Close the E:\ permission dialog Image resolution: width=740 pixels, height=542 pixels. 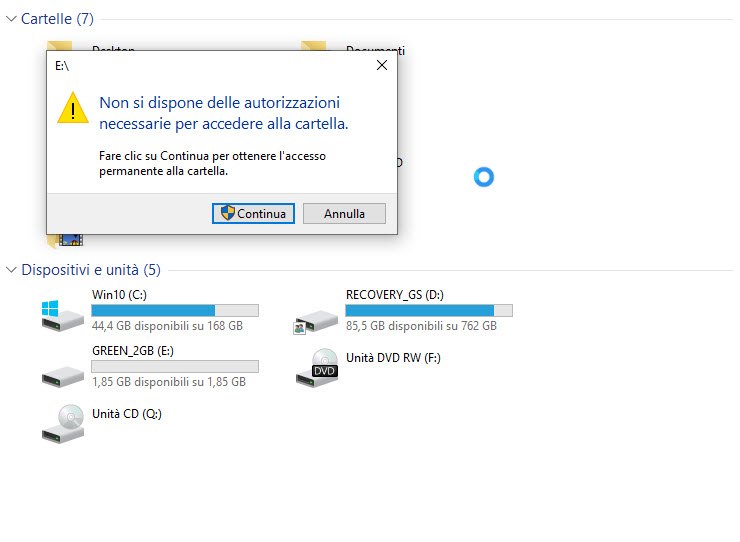click(x=382, y=65)
